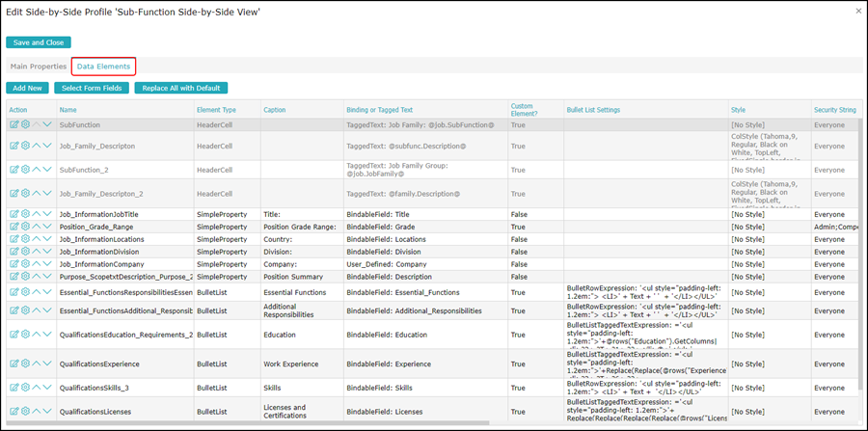Click edit icon for Job_InformationCompany row

[x=14, y=263]
